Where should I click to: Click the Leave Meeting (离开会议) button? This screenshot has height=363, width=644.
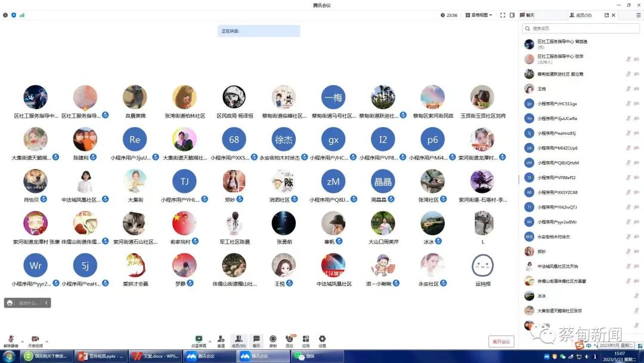pos(501,342)
